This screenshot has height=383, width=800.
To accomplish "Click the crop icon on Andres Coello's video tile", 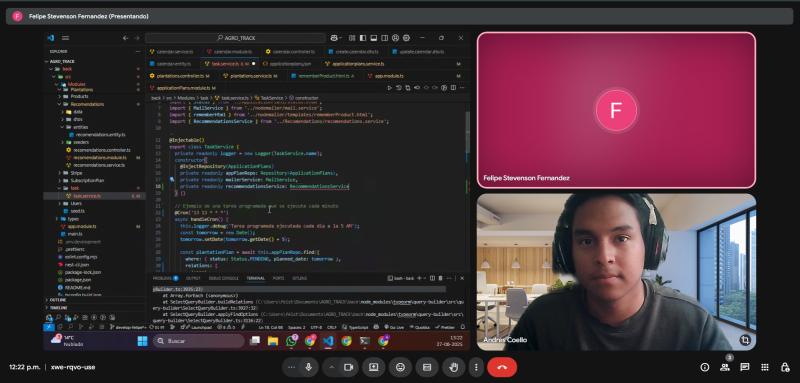I will pyautogui.click(x=745, y=340).
